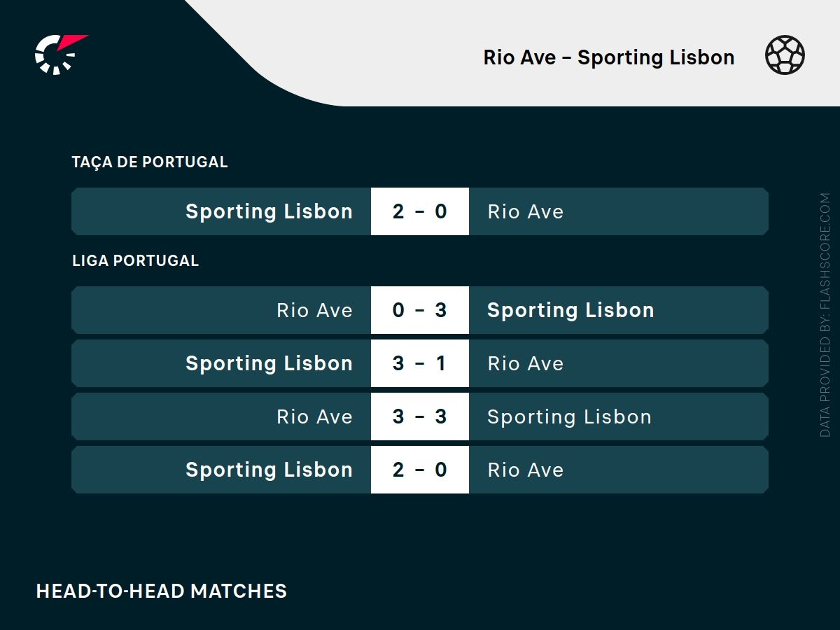Viewport: 840px width, 630px height.
Task: Click Rio Ave in the 3 - 3 match row
Action: coord(314,416)
